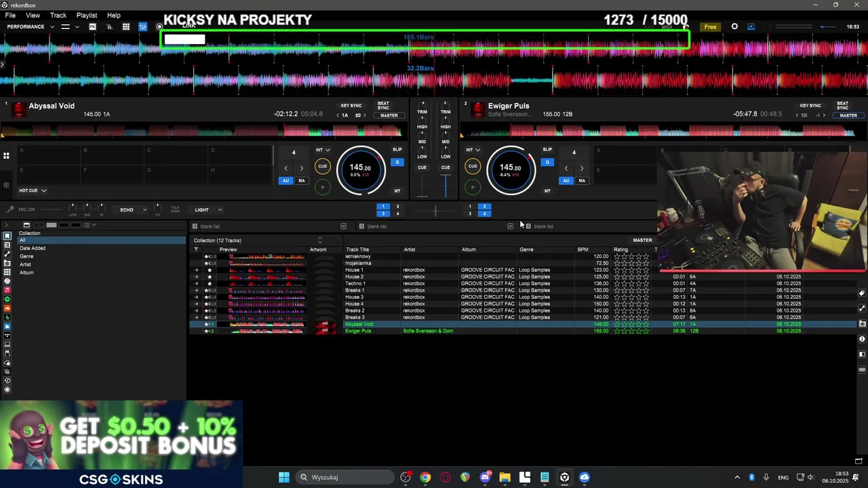Open the grid layout icon in top toolbar
Screen dimensions: 868x488
pos(126,26)
